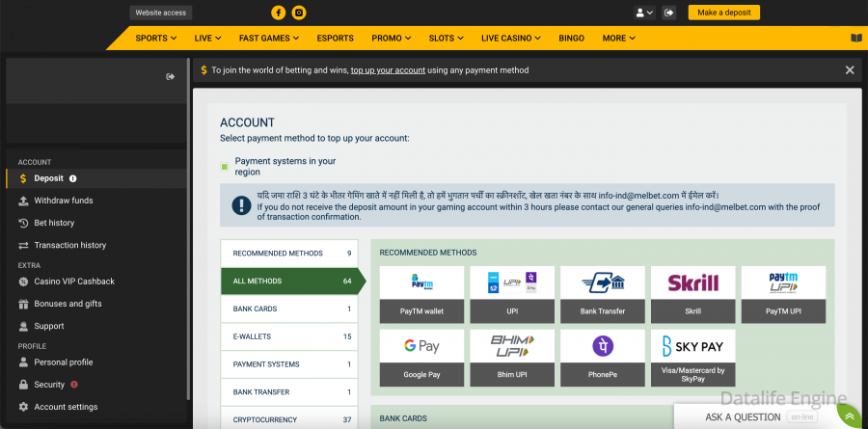Click the exclamation icon in the info notice
The height and width of the screenshot is (429, 868).
[x=241, y=205]
